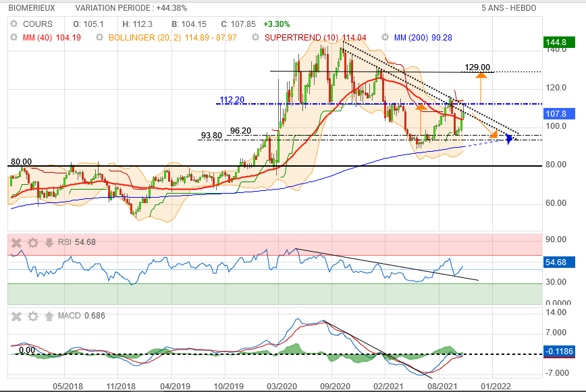Open settings gear next to COURS
This screenshot has width=586, height=392.
[x=14, y=24]
